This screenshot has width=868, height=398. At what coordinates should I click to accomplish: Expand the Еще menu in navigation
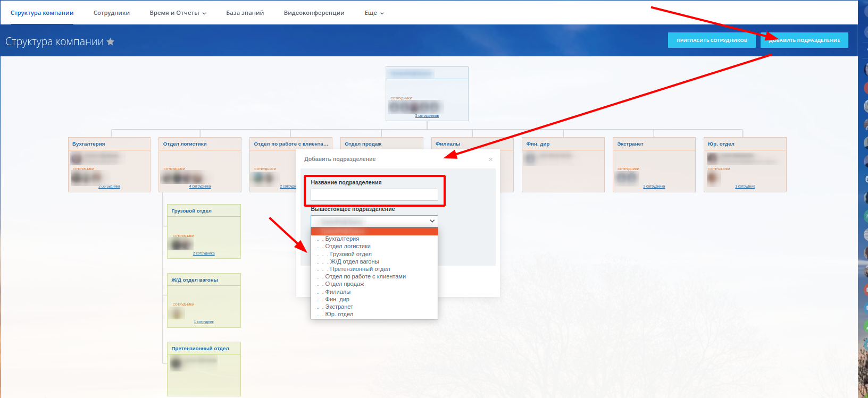point(374,13)
